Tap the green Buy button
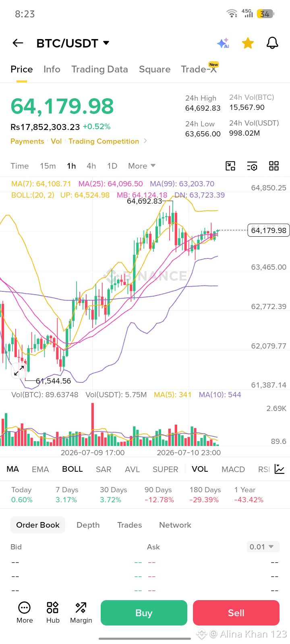Image resolution: width=290 pixels, height=644 pixels. [144, 613]
